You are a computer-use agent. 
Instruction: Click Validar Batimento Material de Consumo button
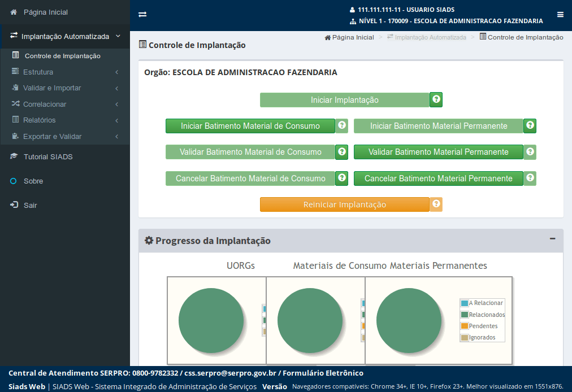(250, 152)
